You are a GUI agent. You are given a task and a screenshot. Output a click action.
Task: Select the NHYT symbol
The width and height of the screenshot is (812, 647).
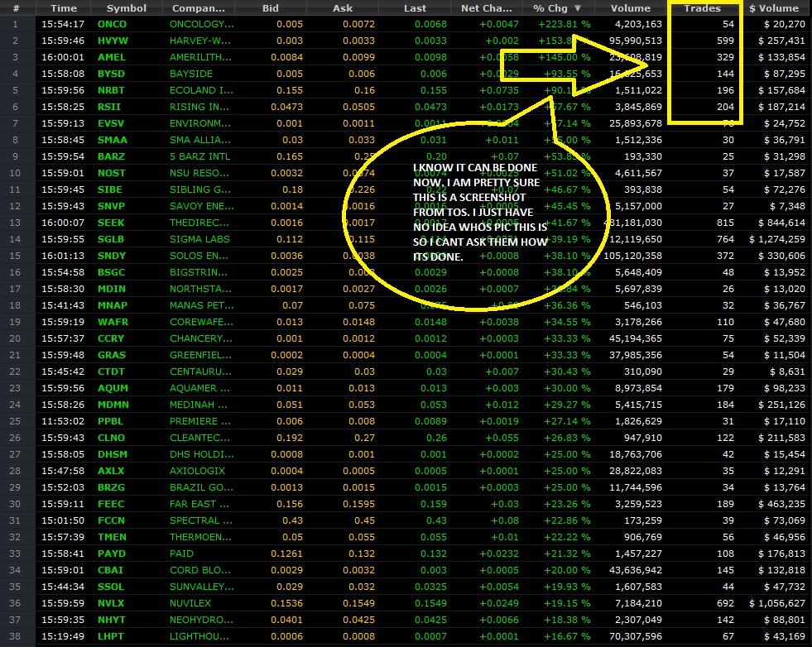coord(112,620)
